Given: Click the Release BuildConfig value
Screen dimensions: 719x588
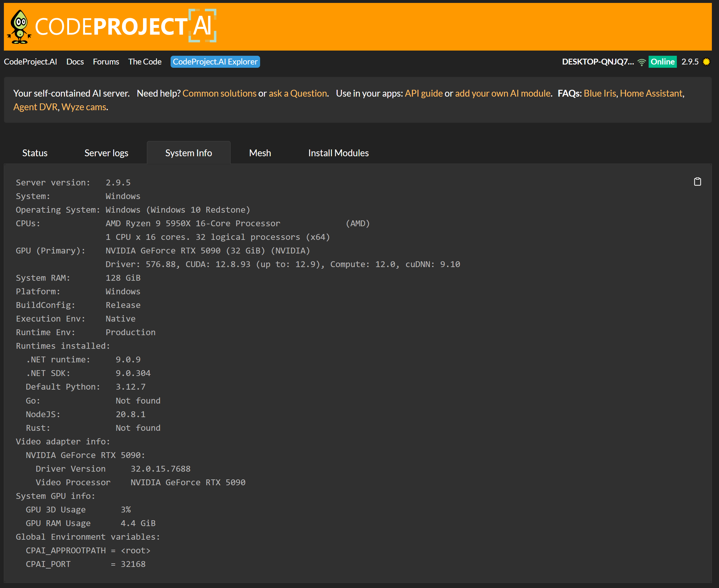Looking at the screenshot, I should click(123, 305).
